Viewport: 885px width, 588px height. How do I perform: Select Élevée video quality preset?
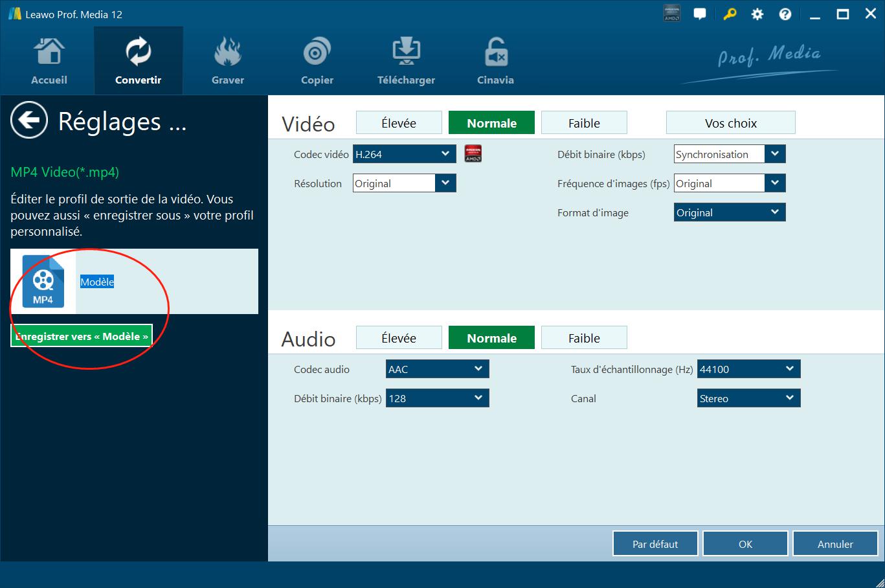399,123
